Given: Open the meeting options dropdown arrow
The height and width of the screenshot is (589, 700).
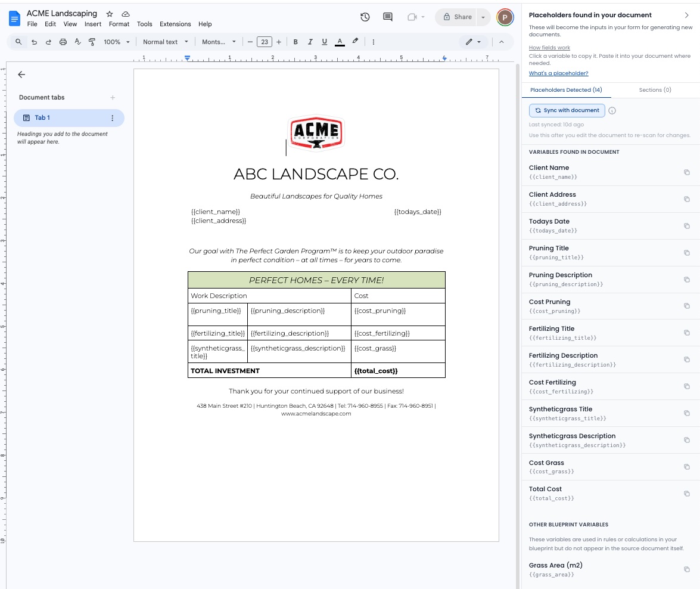Looking at the screenshot, I should [423, 17].
